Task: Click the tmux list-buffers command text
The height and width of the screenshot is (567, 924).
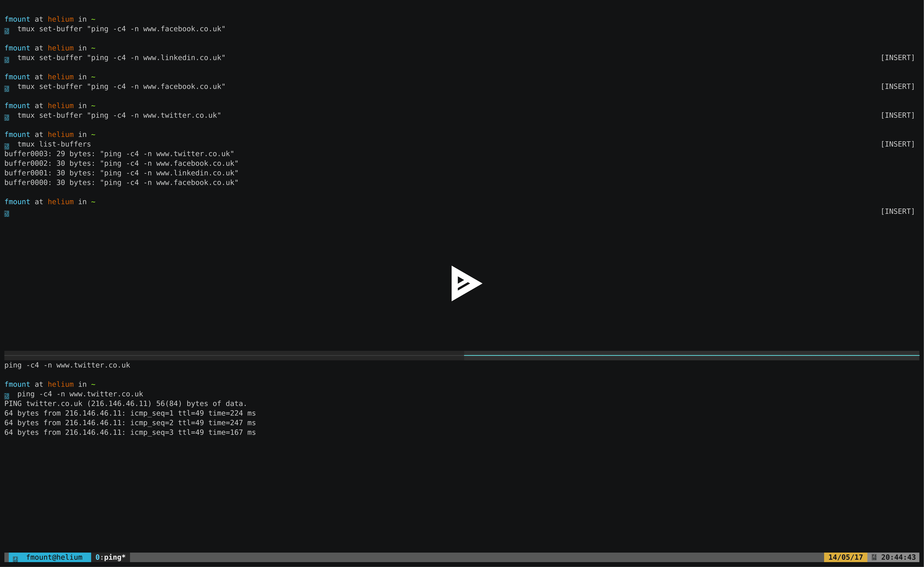Action: (x=54, y=144)
